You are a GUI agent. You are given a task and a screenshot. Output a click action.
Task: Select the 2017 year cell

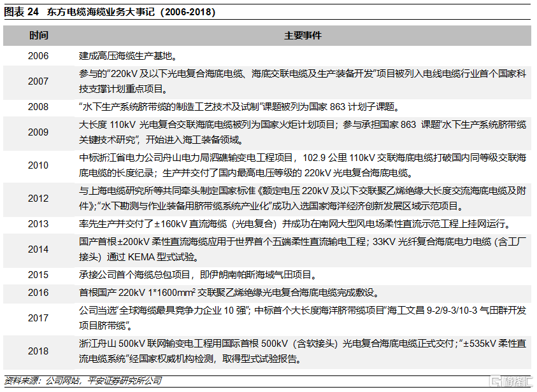(x=38, y=318)
